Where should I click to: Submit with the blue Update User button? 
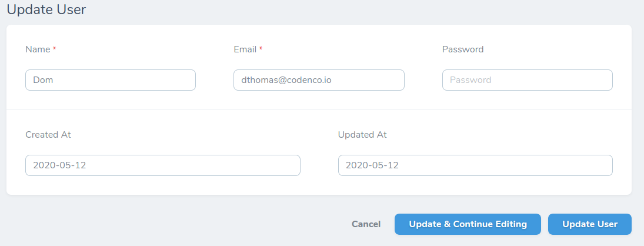(x=589, y=224)
